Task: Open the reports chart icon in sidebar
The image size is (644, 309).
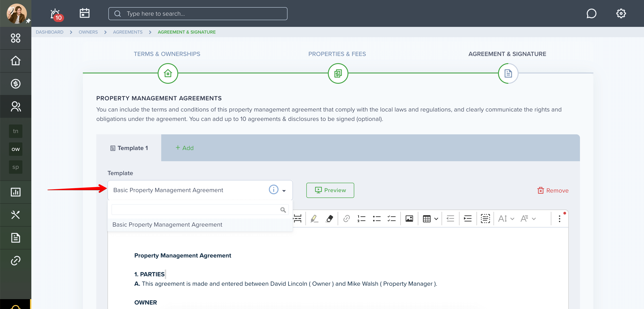Action: 15,192
